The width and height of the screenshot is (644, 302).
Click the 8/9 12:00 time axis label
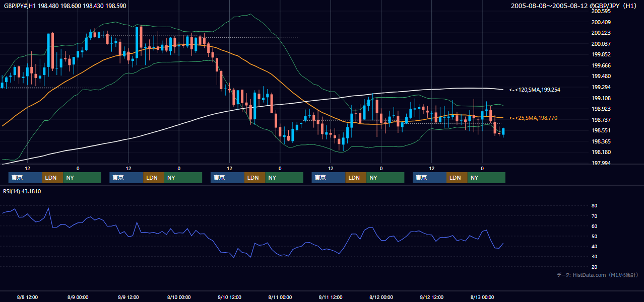point(128,297)
